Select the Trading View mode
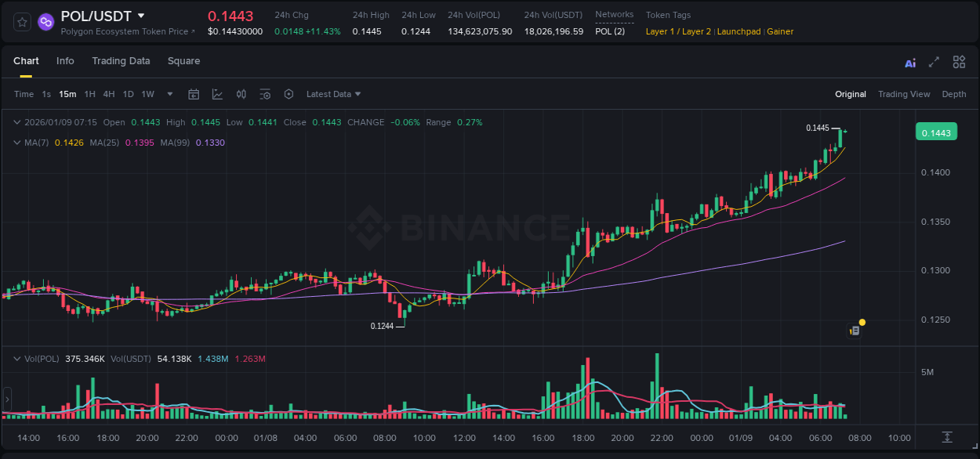 (x=904, y=94)
